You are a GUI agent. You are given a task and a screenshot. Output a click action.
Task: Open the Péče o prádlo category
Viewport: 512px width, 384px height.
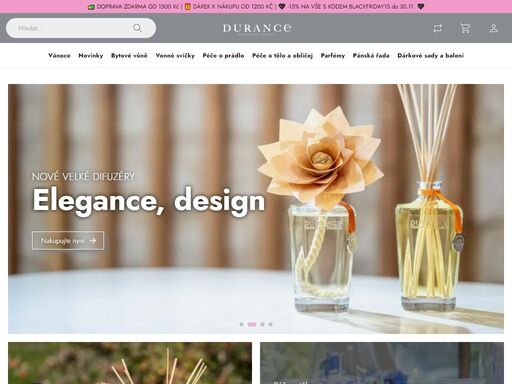click(x=223, y=56)
